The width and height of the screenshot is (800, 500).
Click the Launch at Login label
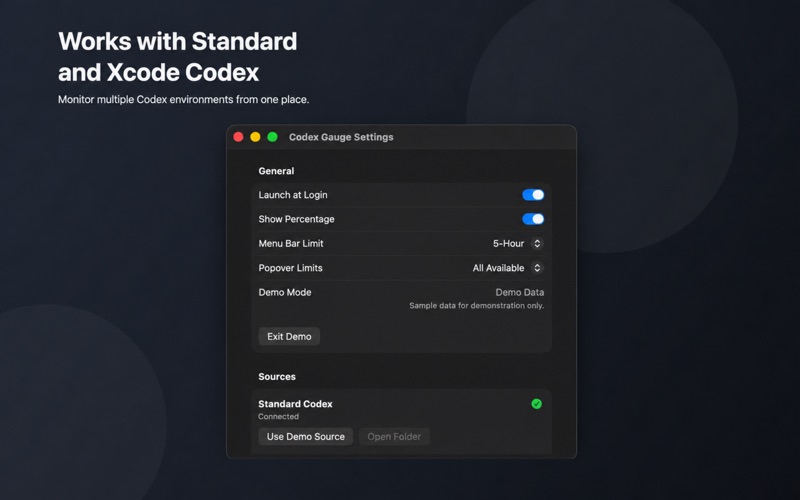coord(293,195)
